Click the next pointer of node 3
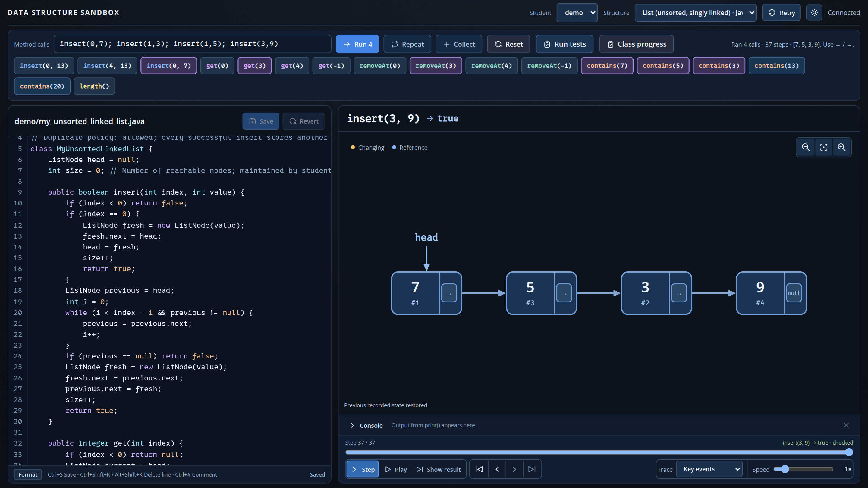Screen dimensions: 868x488 coord(679,293)
